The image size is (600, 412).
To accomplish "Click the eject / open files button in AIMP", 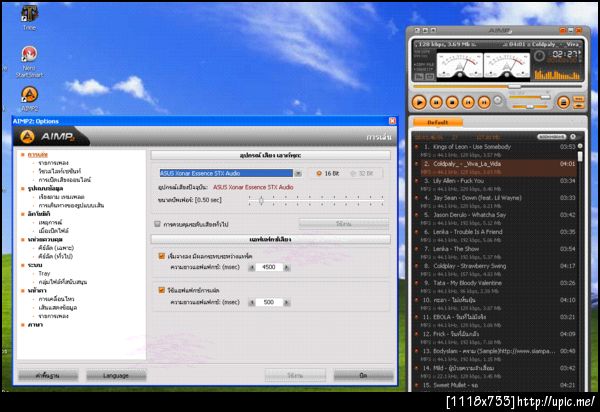I will click(x=563, y=102).
